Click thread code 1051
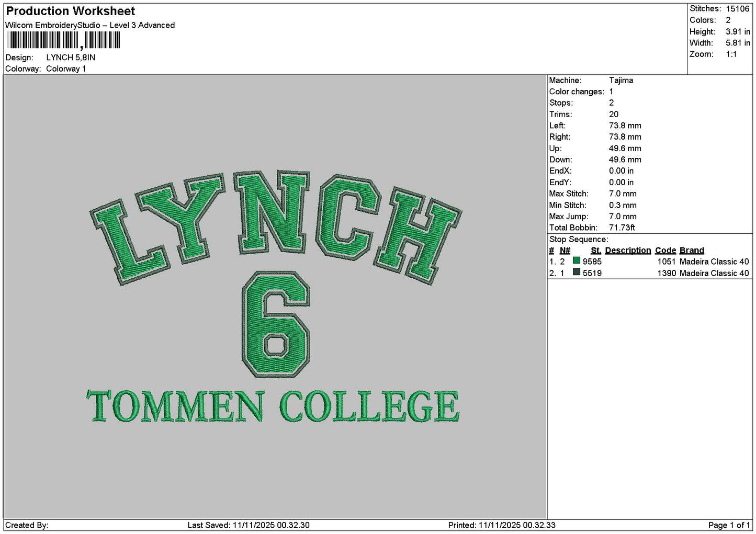The width and height of the screenshot is (756, 534). [667, 262]
